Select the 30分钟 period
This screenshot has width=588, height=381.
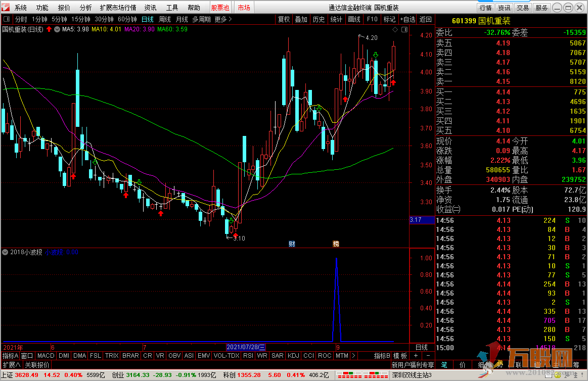[104, 19]
